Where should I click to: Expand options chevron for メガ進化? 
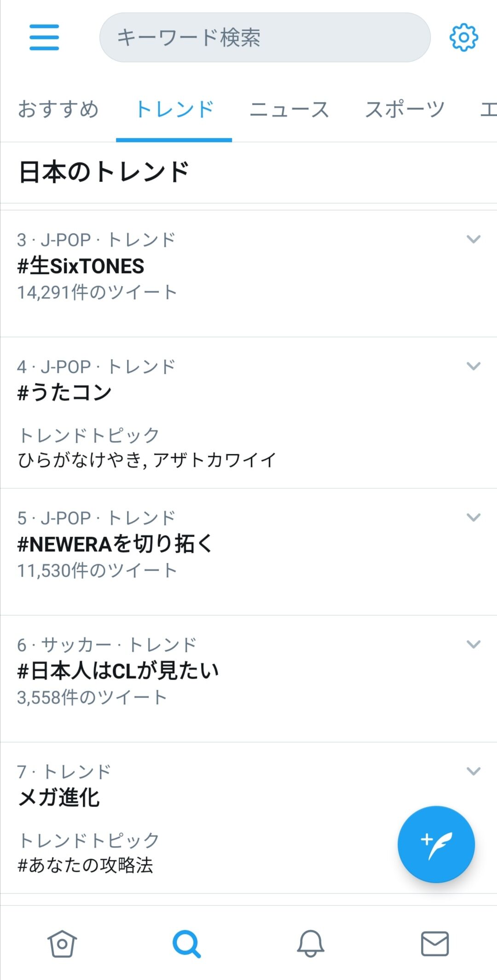474,771
